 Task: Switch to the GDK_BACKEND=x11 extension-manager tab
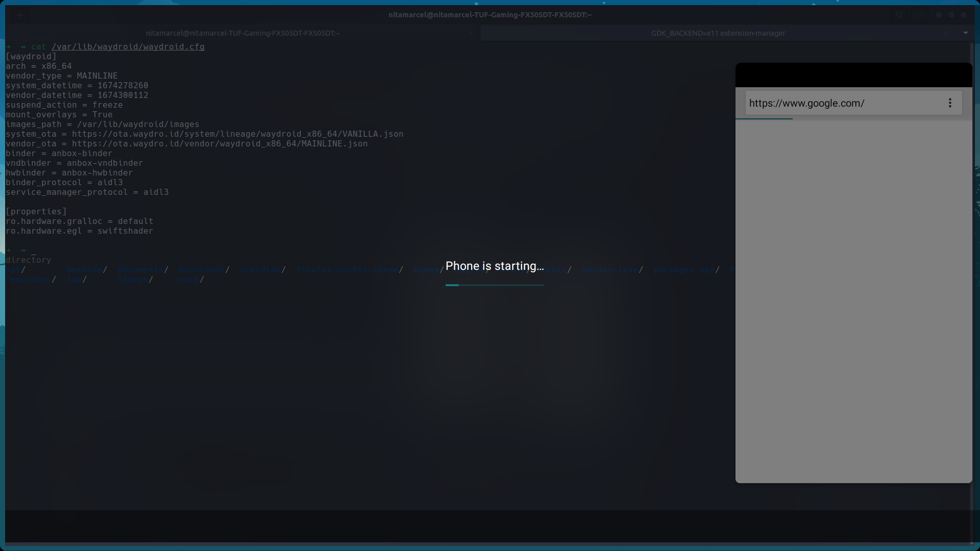pos(718,33)
